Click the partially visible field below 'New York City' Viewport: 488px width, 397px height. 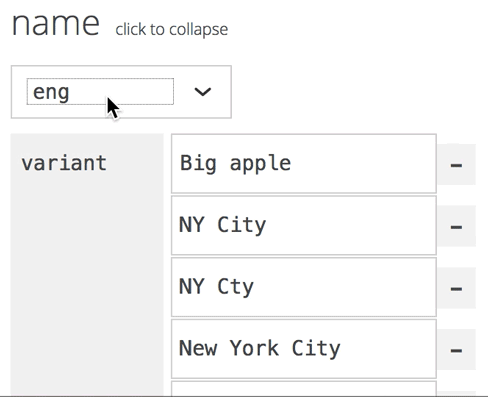304,389
